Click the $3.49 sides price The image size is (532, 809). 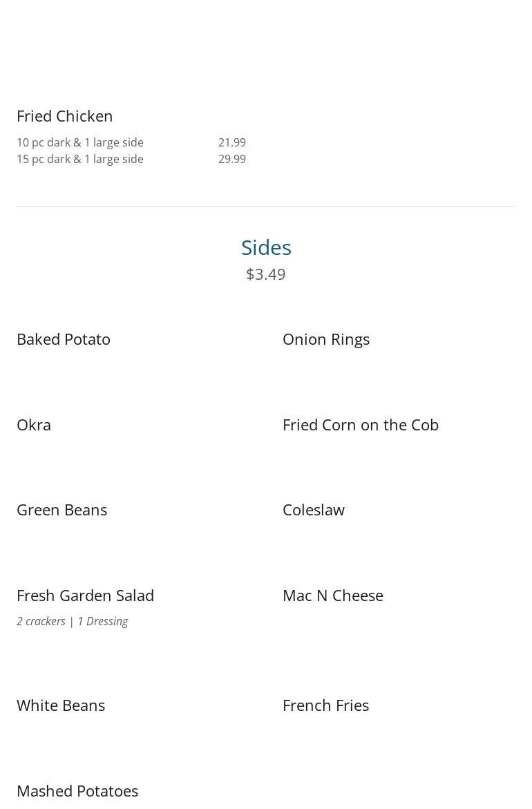point(266,274)
